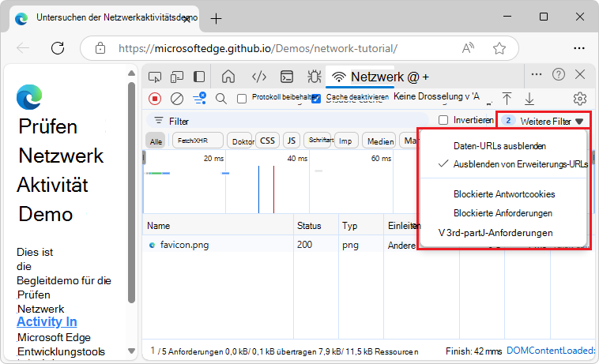Open Network settings gear icon
Viewport: 599px width, 364px height.
point(580,99)
